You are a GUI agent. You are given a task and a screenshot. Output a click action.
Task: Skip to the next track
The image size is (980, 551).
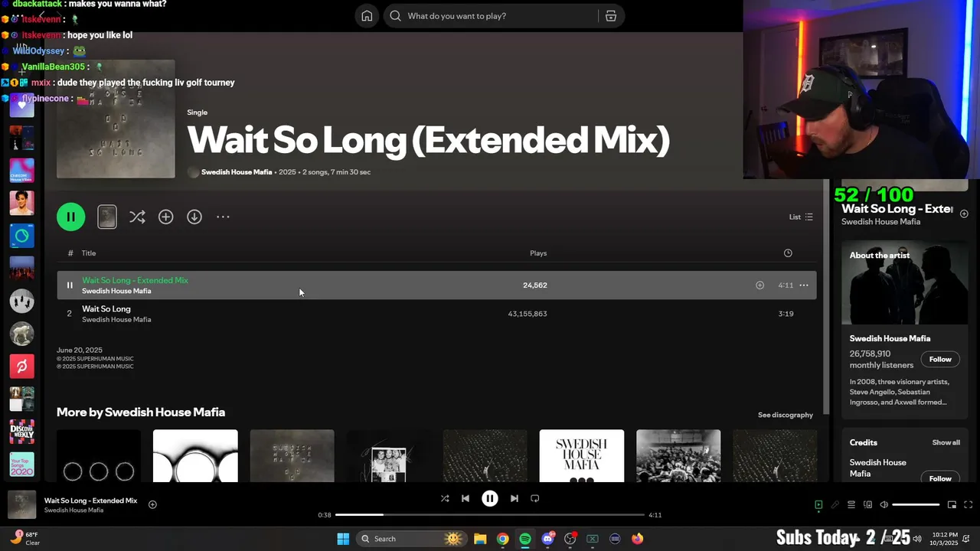(514, 498)
